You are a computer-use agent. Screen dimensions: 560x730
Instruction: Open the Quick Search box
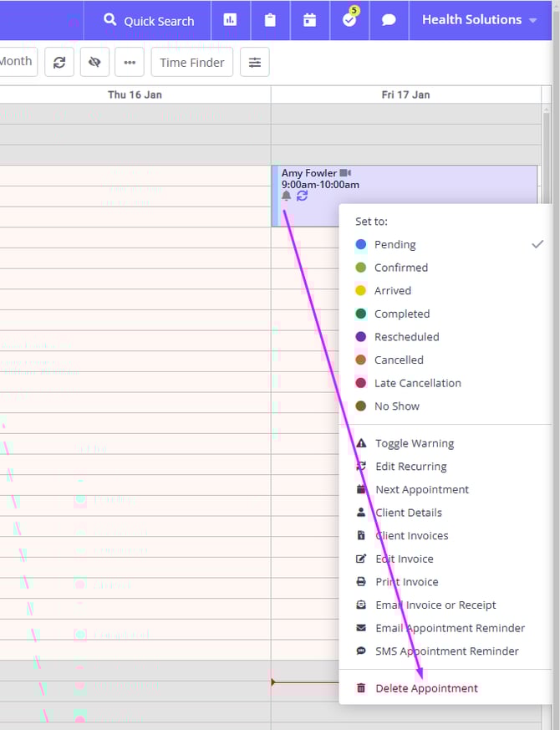coord(149,21)
